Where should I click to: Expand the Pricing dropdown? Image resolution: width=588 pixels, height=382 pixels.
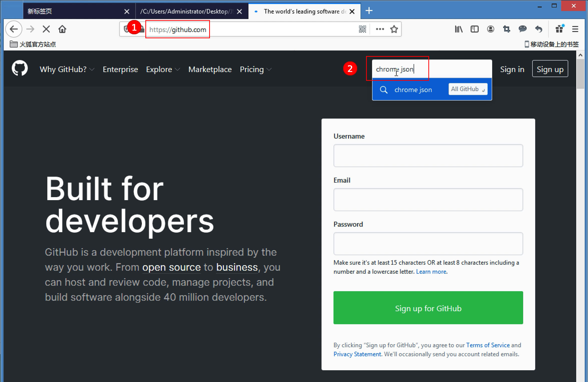pyautogui.click(x=256, y=69)
